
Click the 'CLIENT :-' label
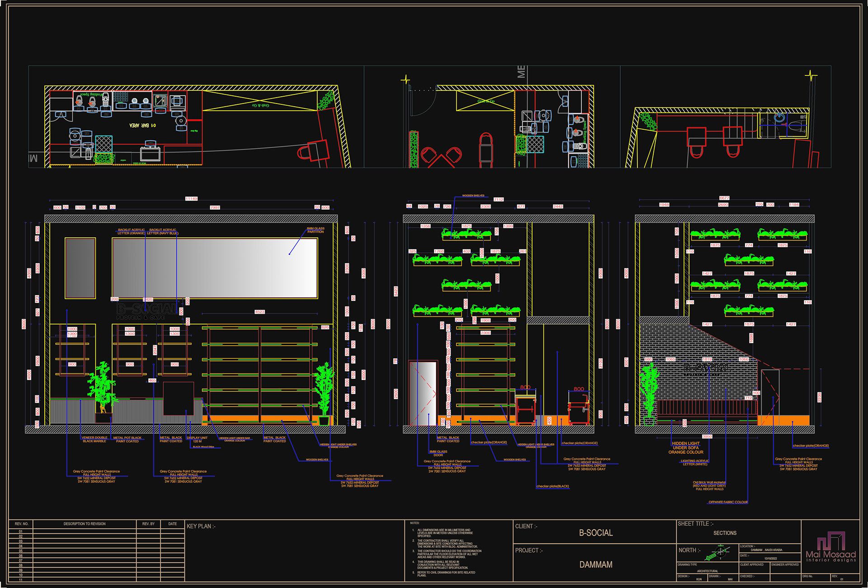[526, 526]
